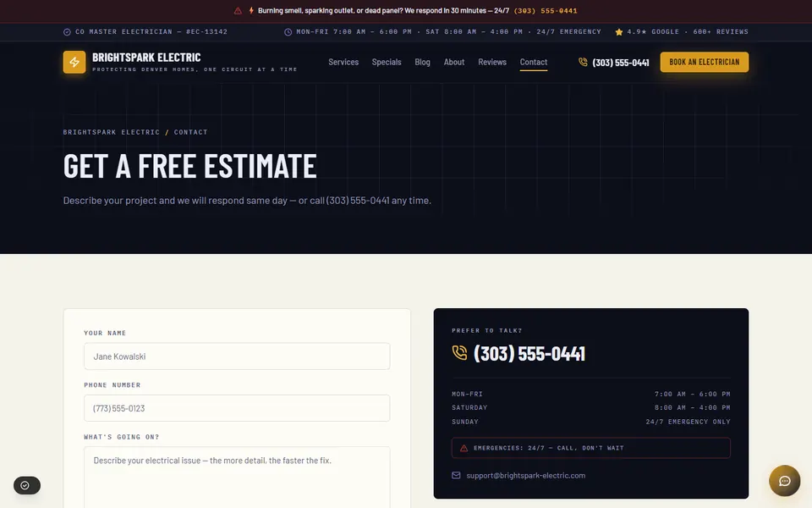Click the phone icon in navigation header

(x=583, y=62)
